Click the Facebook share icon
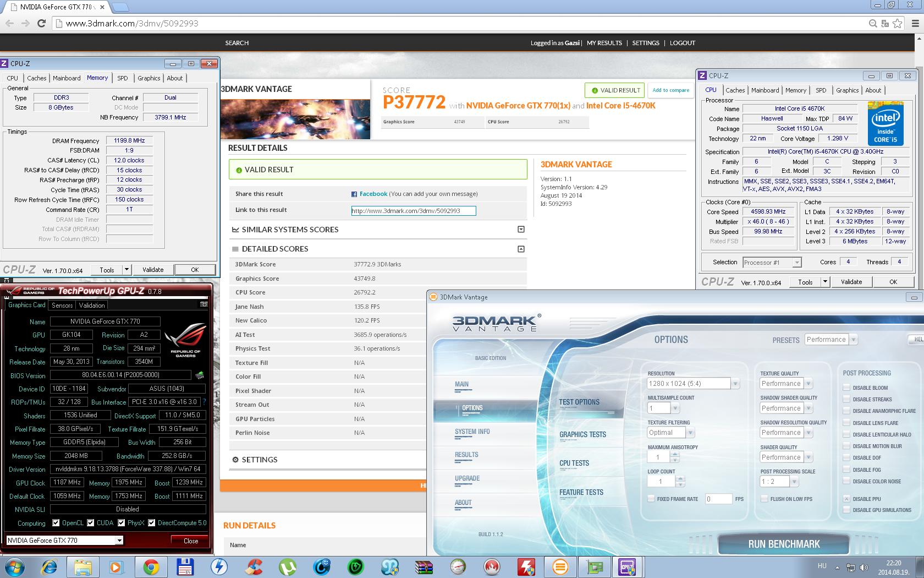Image resolution: width=924 pixels, height=578 pixels. (x=354, y=194)
